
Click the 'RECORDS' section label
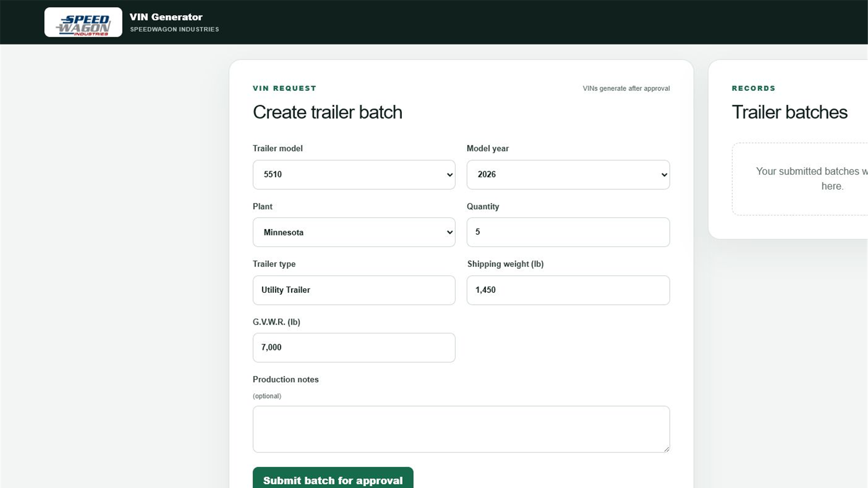coord(754,88)
